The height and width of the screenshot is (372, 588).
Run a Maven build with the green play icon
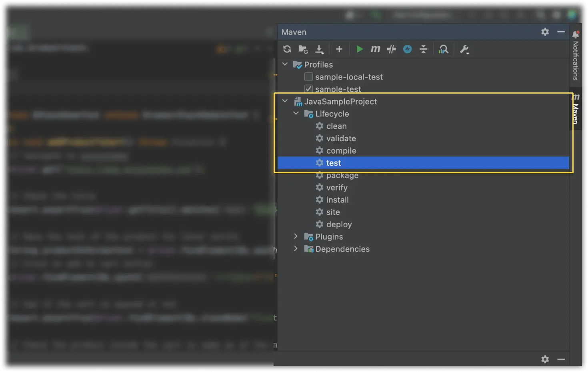click(x=359, y=49)
